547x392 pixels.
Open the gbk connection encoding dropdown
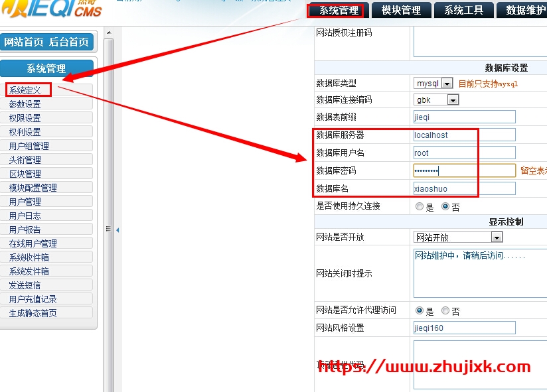[436, 100]
